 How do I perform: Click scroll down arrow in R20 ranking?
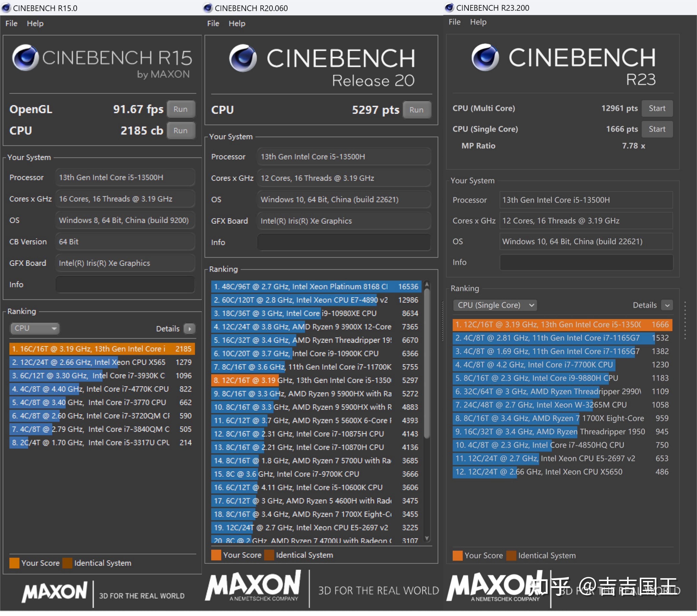tap(427, 538)
